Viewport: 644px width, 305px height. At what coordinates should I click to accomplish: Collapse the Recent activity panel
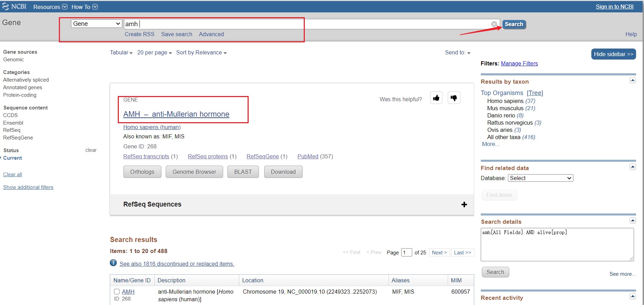point(633,296)
